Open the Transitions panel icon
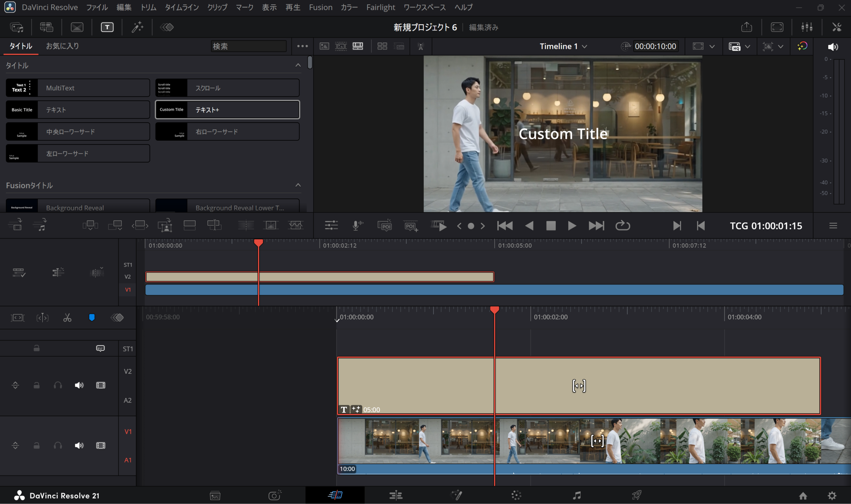Screen dimensions: 851x504 pyautogui.click(x=77, y=27)
